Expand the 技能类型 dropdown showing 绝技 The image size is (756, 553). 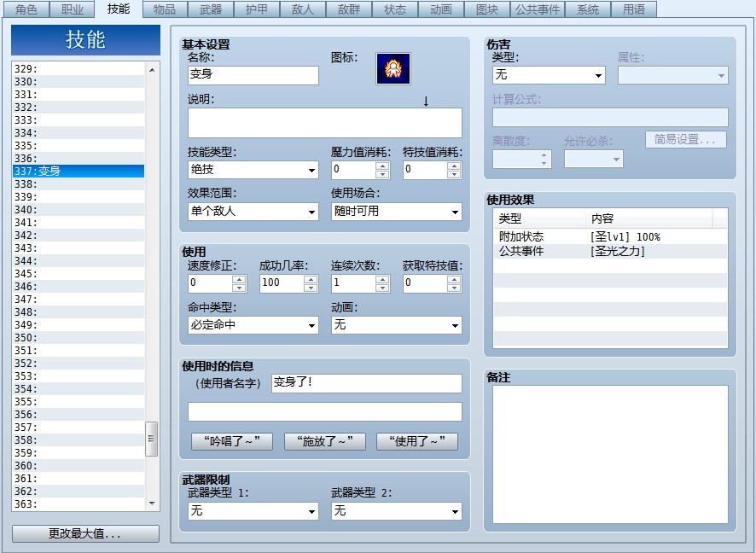[x=253, y=170]
